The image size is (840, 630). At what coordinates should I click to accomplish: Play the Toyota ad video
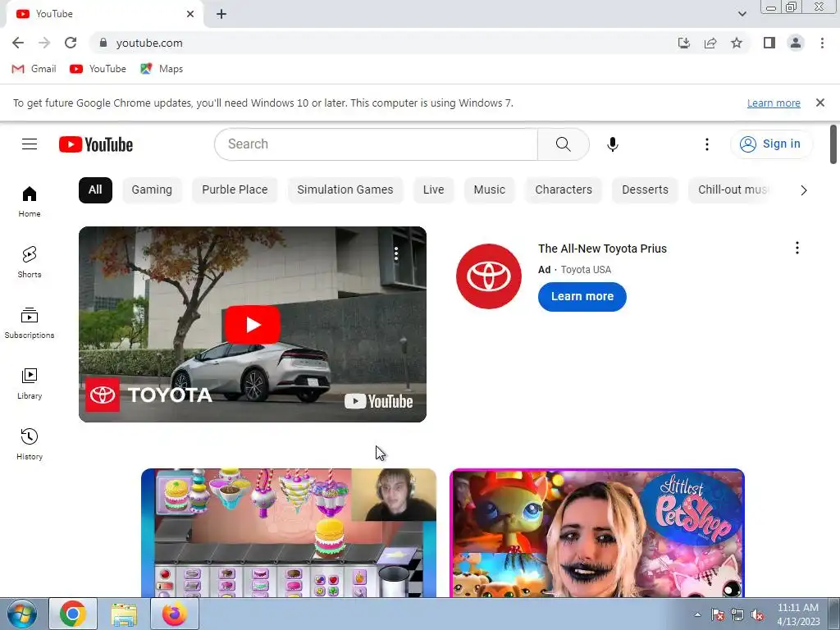[x=253, y=324]
